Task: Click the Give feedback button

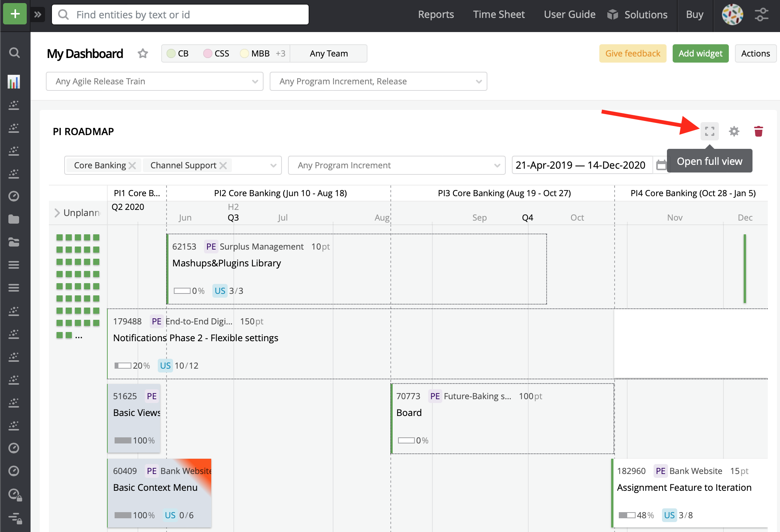Action: click(633, 53)
